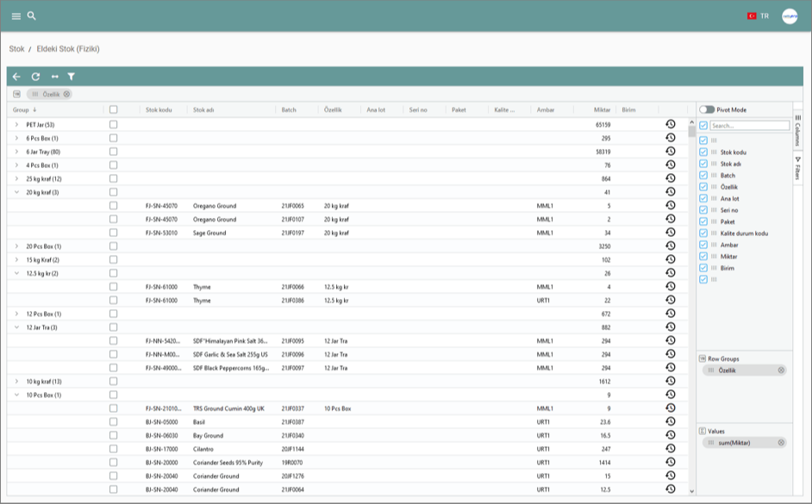Collapse the 20 kg kraf (3) group
The width and height of the screenshot is (812, 504).
(x=16, y=192)
